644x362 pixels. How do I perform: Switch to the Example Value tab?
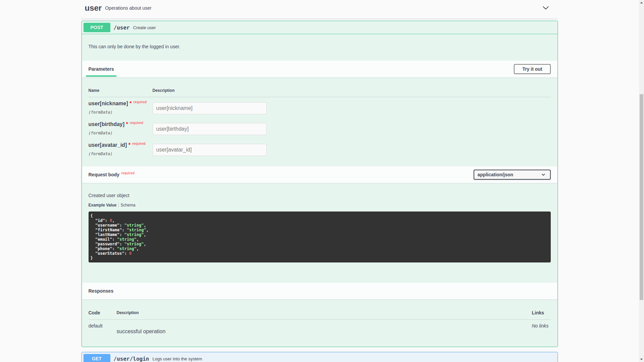102,205
